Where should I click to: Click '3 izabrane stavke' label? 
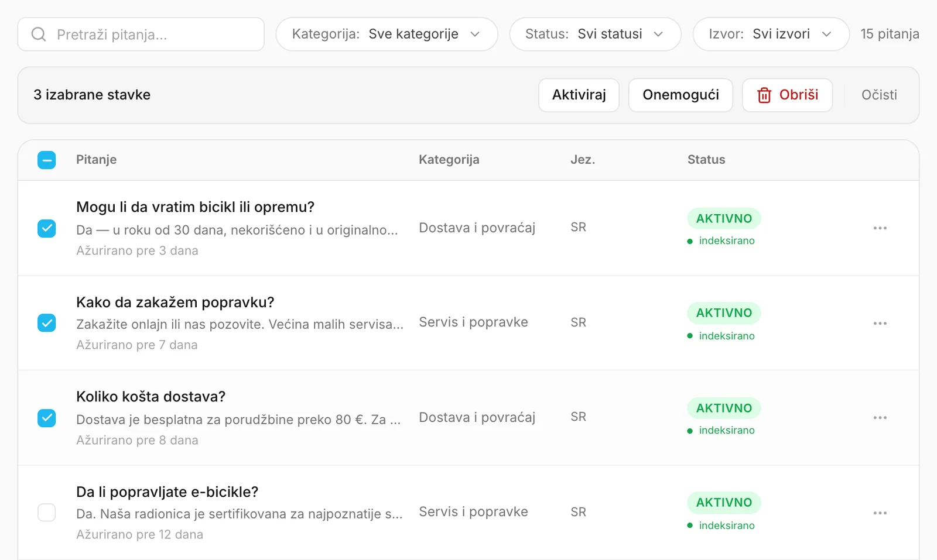pyautogui.click(x=92, y=95)
